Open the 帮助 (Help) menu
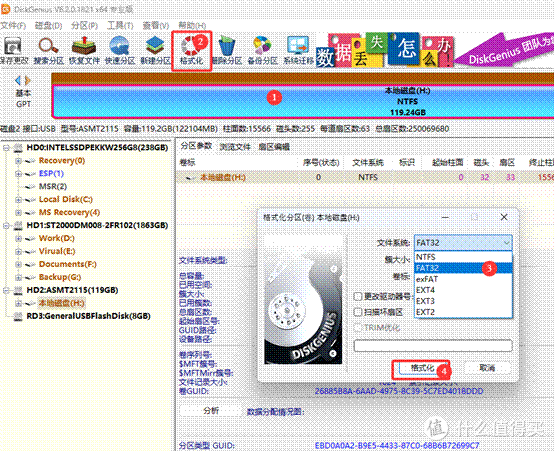This screenshot has height=451, width=554. pyautogui.click(x=192, y=25)
